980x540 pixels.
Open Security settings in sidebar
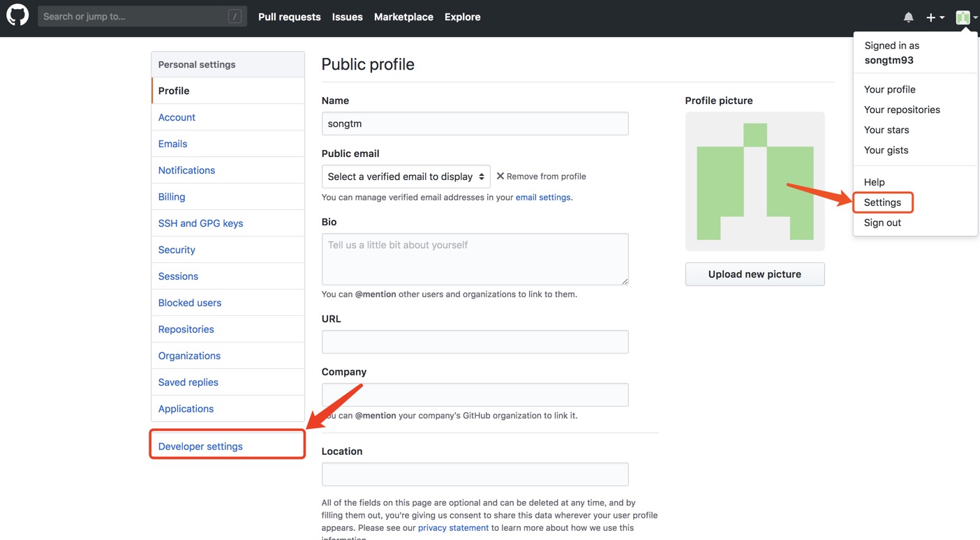pyautogui.click(x=228, y=250)
